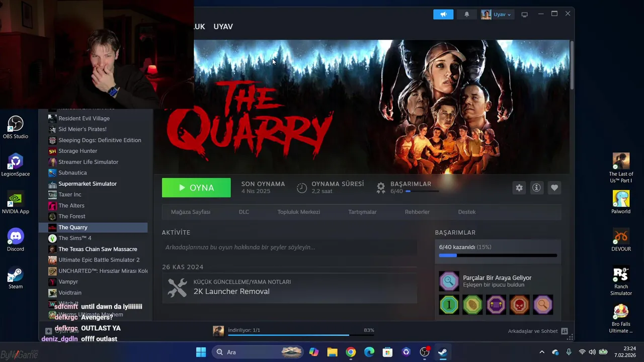Select Vampyr in library list
Image resolution: width=644 pixels, height=362 pixels.
[68, 282]
